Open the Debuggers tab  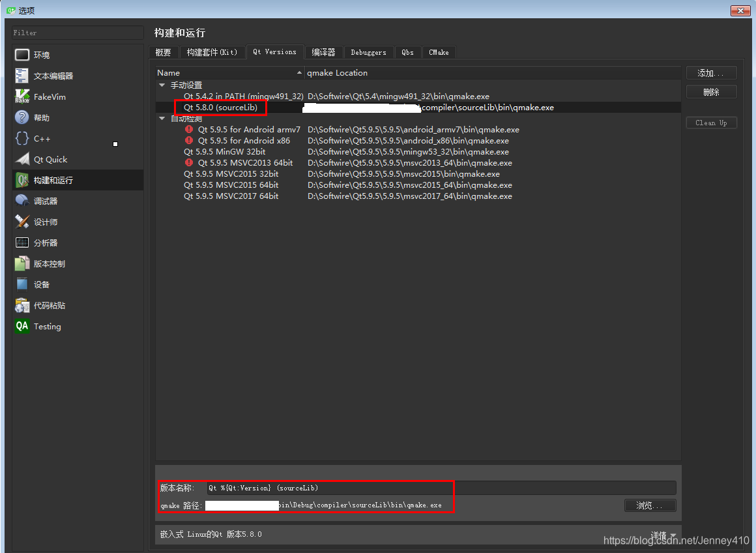click(x=368, y=52)
